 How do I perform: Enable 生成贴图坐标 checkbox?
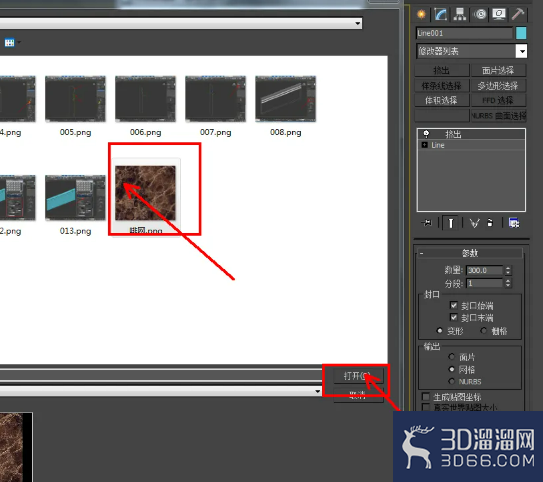pyautogui.click(x=426, y=396)
